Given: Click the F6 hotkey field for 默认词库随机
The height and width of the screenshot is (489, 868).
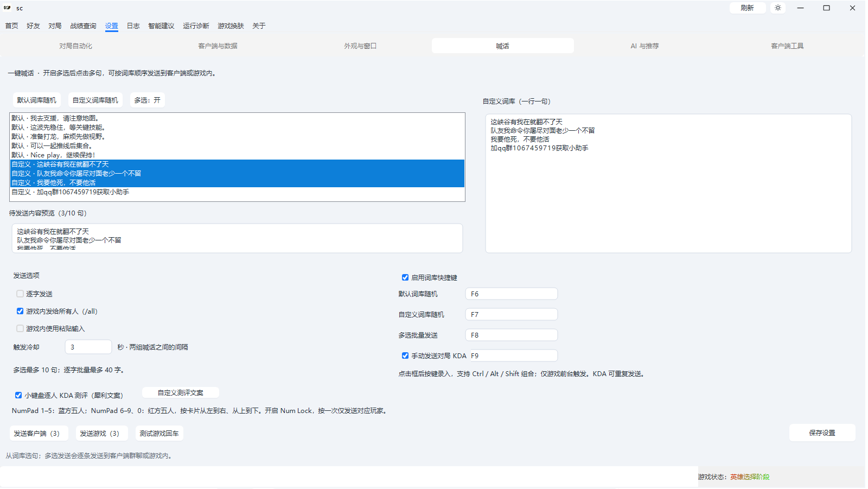Looking at the screenshot, I should pyautogui.click(x=512, y=294).
